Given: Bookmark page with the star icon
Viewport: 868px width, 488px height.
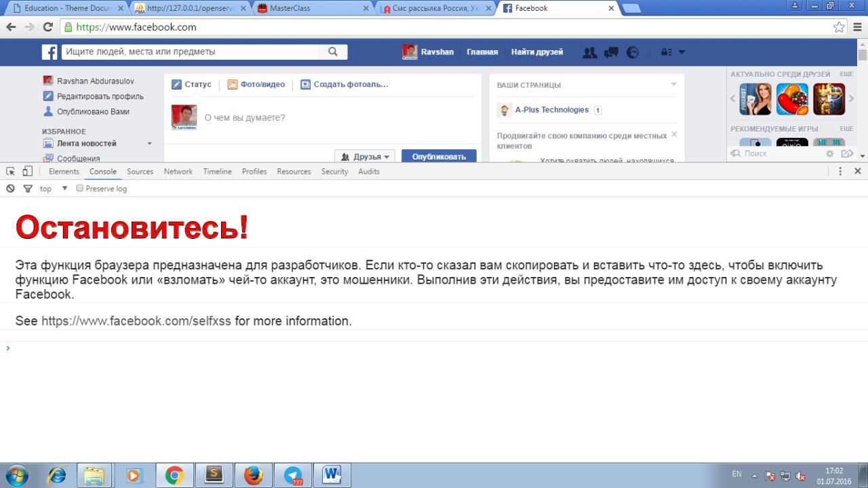Looking at the screenshot, I should 840,27.
